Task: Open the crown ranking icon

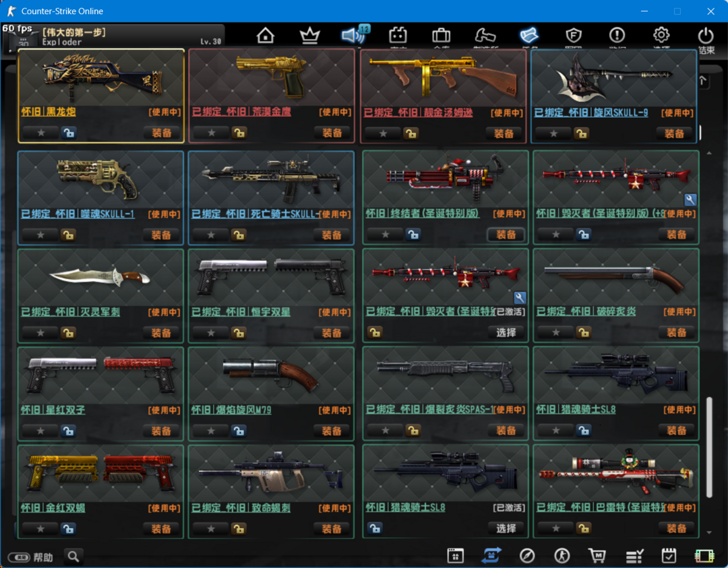Action: click(x=309, y=35)
